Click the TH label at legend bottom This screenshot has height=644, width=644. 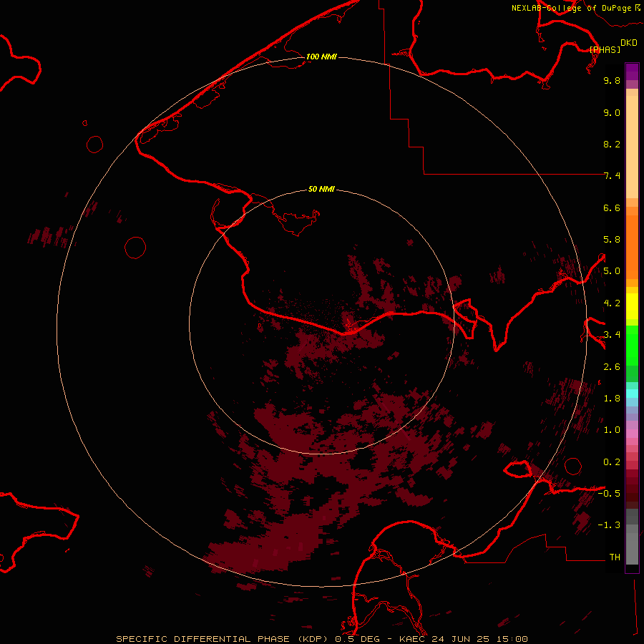tap(615, 557)
